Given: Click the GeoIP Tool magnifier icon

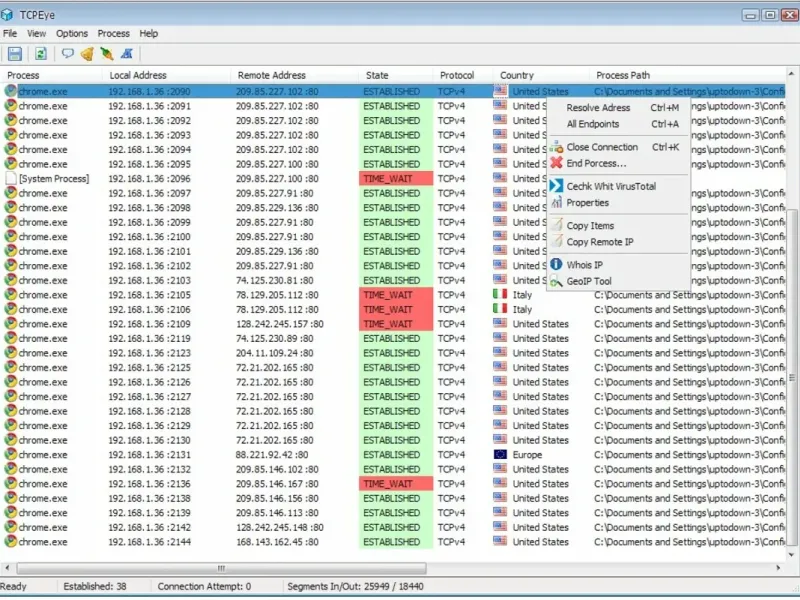Looking at the screenshot, I should pyautogui.click(x=557, y=282).
